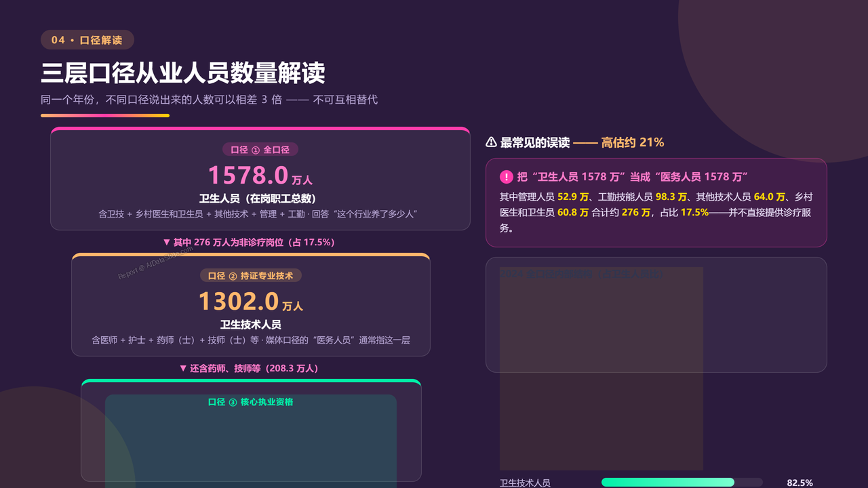Click the phrase 合计约 276 万 in the callout

click(x=621, y=212)
